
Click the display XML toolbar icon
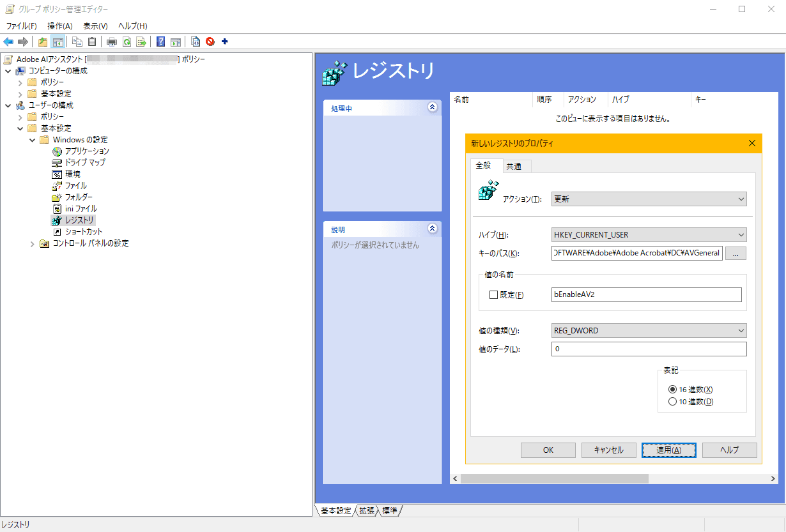coord(196,42)
